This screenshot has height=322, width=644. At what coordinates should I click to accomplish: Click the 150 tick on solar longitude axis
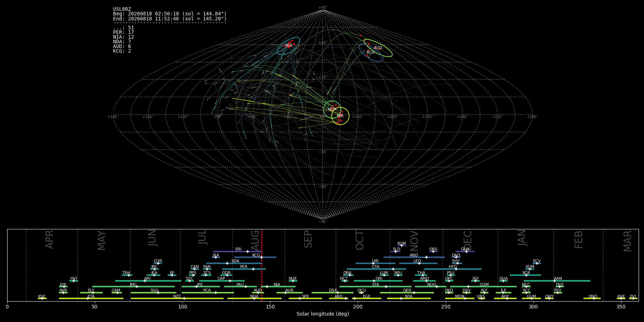[x=270, y=307]
